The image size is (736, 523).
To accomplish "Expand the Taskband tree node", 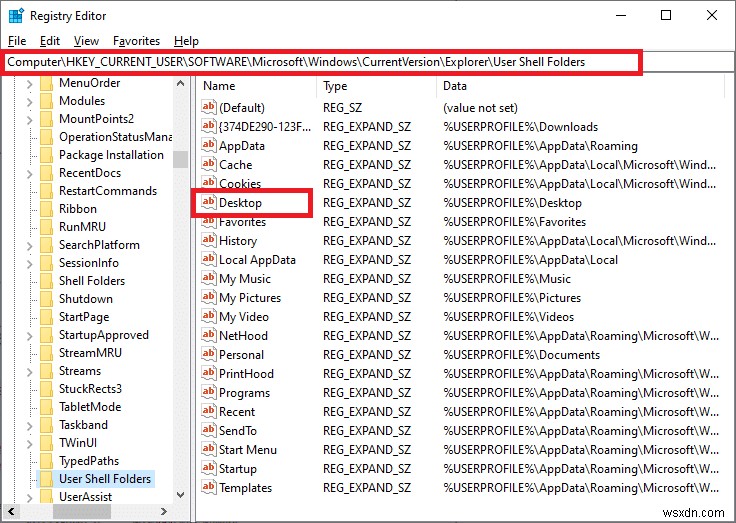I will [x=30, y=426].
